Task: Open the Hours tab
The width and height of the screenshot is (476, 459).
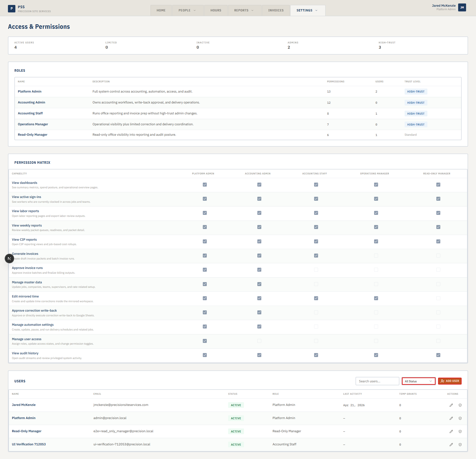Action: [216, 10]
